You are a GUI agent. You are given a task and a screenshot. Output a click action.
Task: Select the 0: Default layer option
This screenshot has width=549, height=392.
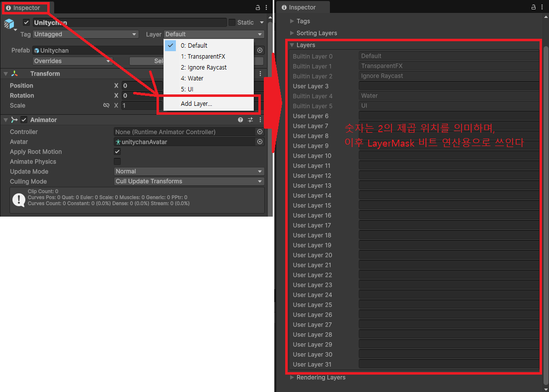tap(209, 46)
